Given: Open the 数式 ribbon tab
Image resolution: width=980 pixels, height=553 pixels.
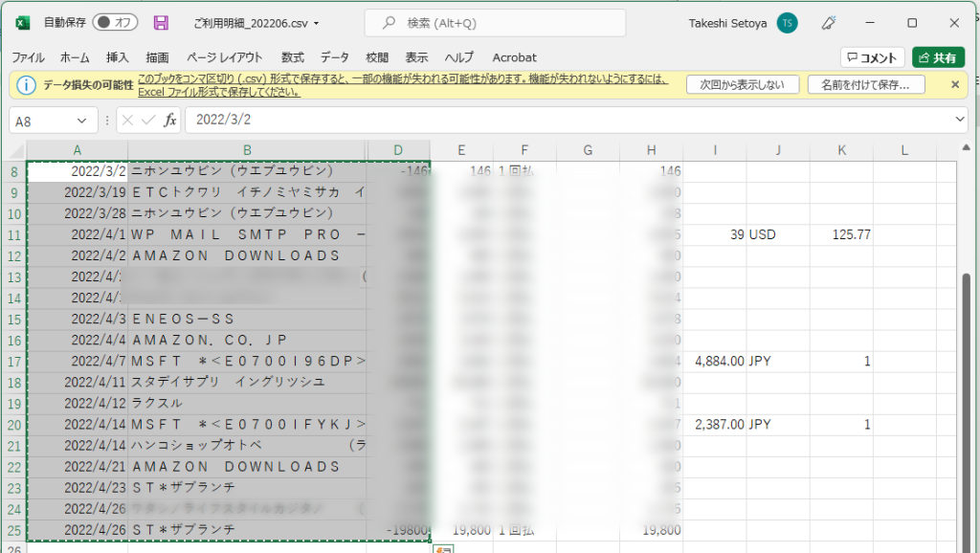Looking at the screenshot, I should tap(293, 57).
